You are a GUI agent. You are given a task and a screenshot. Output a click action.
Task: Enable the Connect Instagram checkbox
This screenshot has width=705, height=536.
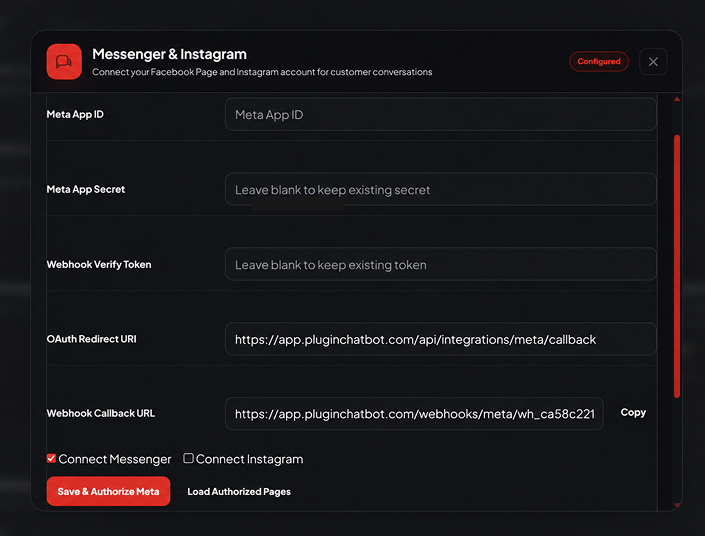[188, 458]
